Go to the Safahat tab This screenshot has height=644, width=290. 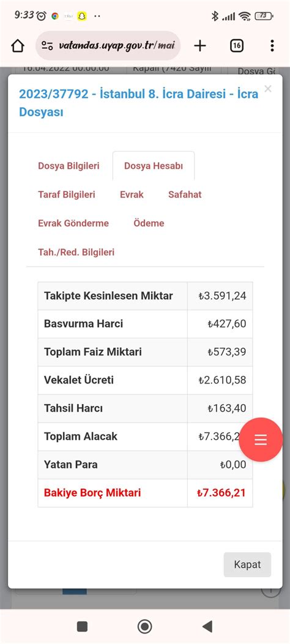[185, 194]
